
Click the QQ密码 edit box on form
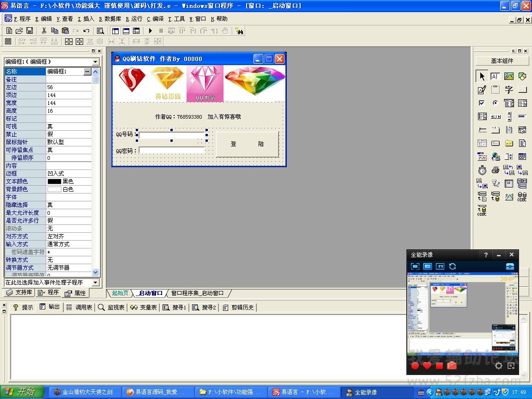(x=172, y=150)
